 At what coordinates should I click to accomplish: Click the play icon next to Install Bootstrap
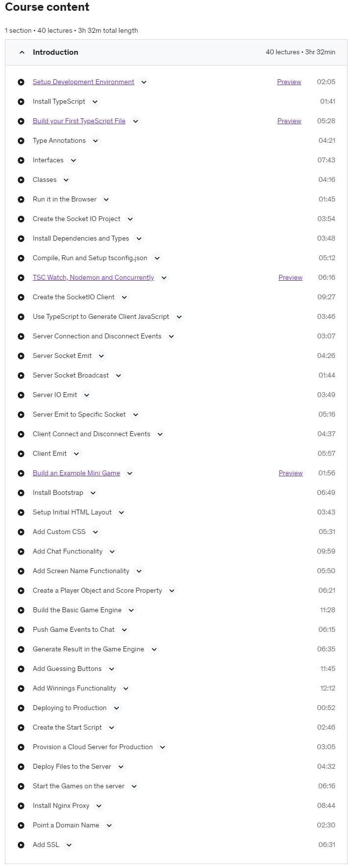[x=21, y=493]
